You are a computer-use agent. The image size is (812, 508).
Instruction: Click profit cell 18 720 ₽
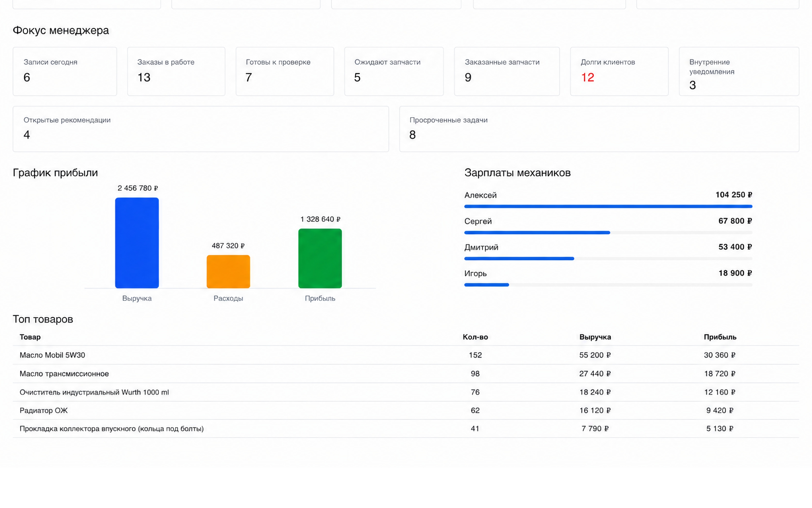[720, 374]
